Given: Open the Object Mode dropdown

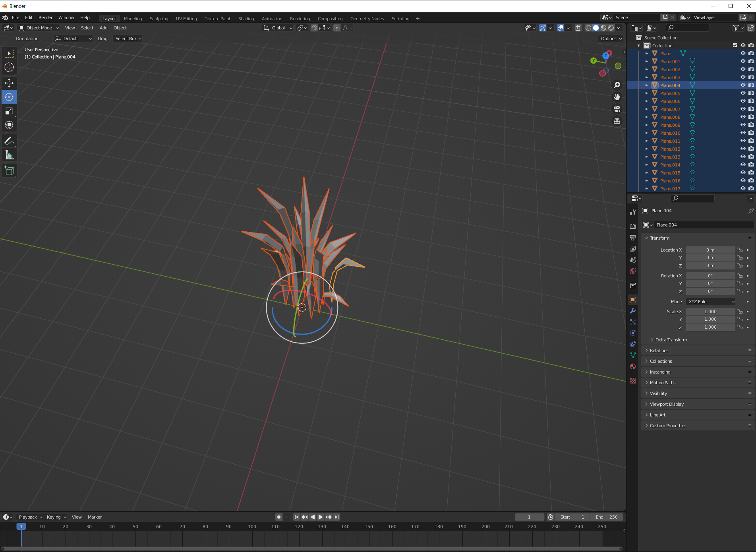Looking at the screenshot, I should (39, 28).
